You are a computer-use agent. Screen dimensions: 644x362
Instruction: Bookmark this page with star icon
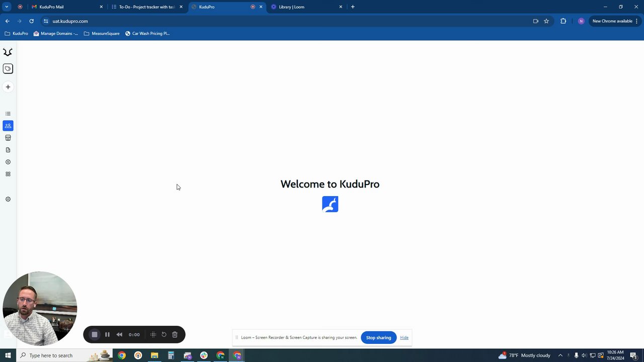(546, 21)
